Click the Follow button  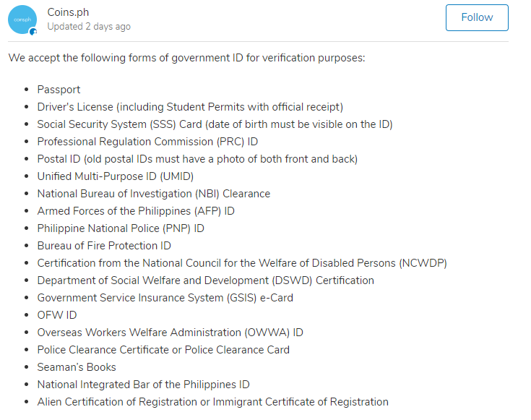click(x=477, y=17)
